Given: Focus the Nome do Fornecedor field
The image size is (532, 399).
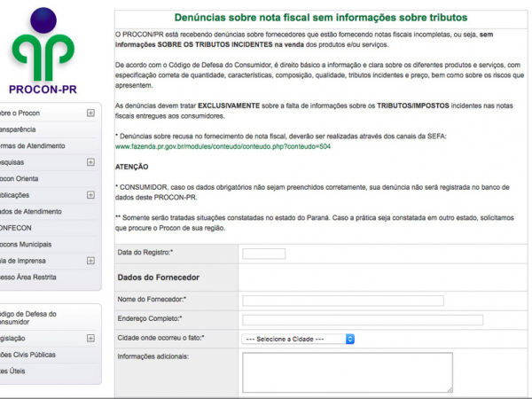Looking at the screenshot, I should coord(343,301).
